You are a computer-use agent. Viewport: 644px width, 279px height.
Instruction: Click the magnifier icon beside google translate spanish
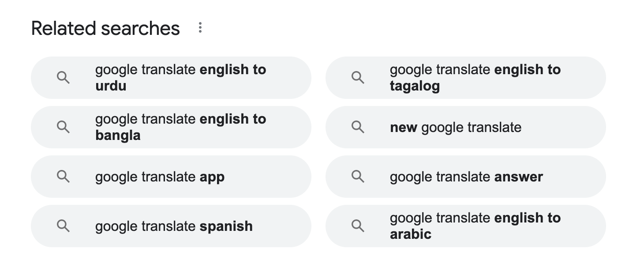[64, 226]
